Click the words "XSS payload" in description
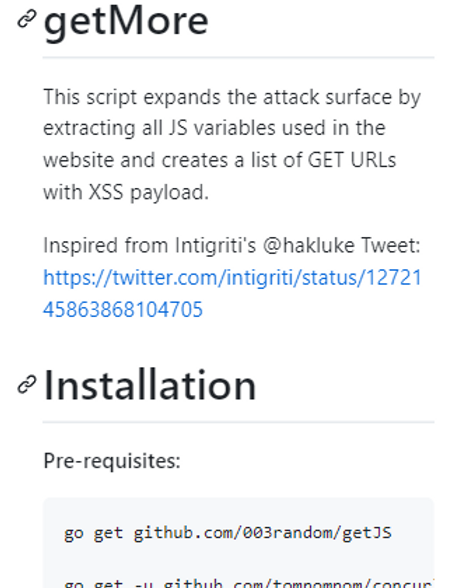 [148, 192]
